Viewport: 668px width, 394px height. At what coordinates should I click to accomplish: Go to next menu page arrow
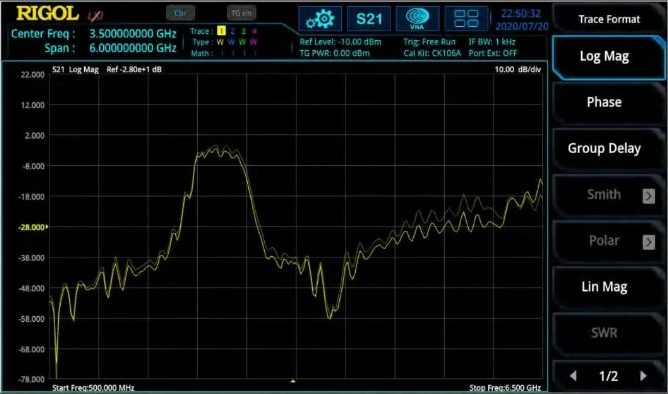pos(643,376)
